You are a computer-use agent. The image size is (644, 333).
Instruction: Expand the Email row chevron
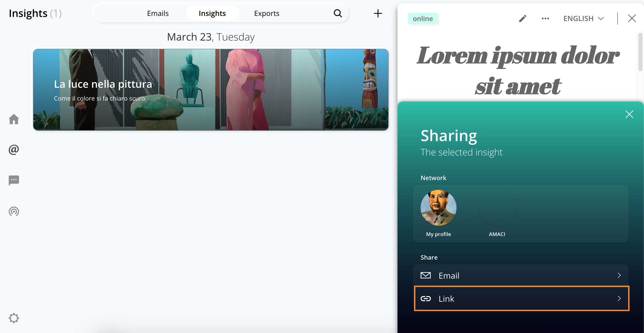click(x=619, y=276)
